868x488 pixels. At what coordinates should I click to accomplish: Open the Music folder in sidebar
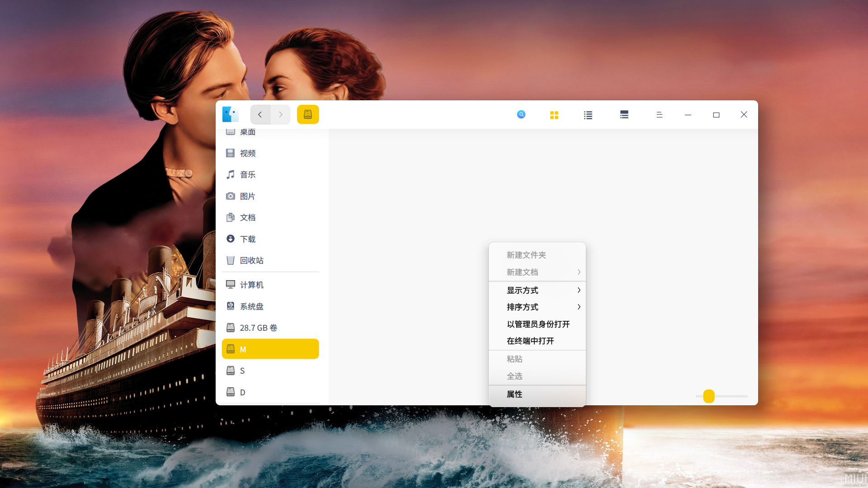(247, 175)
